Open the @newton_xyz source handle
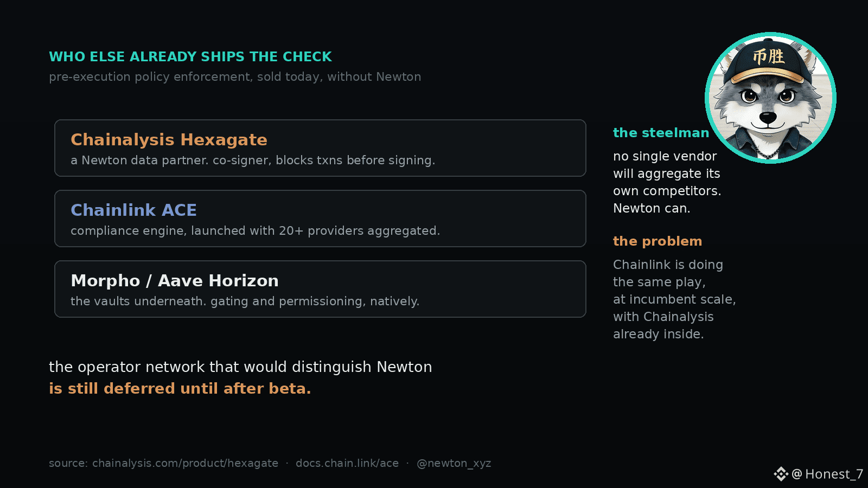The width and height of the screenshot is (868, 488). [454, 464]
